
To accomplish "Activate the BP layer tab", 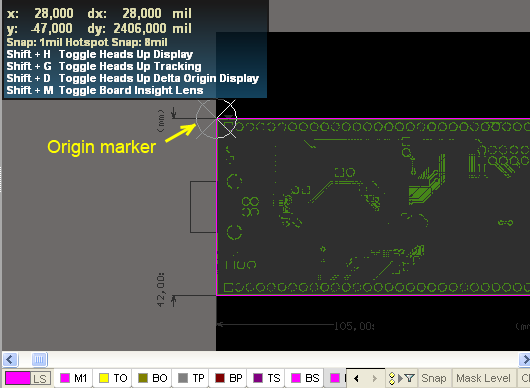I will pos(229,378).
